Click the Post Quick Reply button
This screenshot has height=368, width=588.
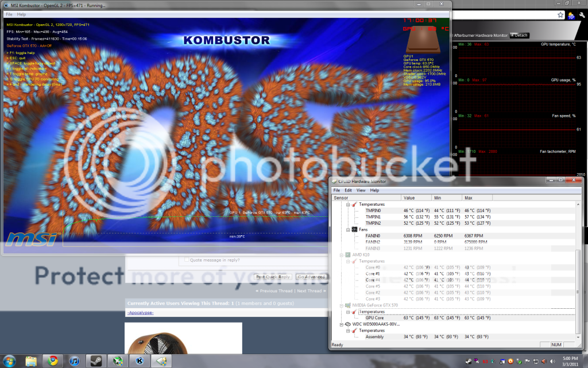[x=273, y=277]
